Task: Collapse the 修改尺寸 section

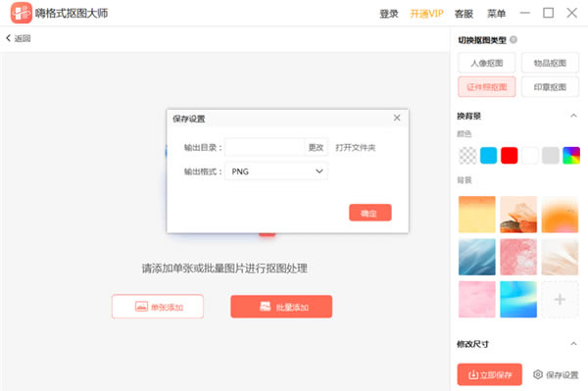Action: tap(573, 343)
